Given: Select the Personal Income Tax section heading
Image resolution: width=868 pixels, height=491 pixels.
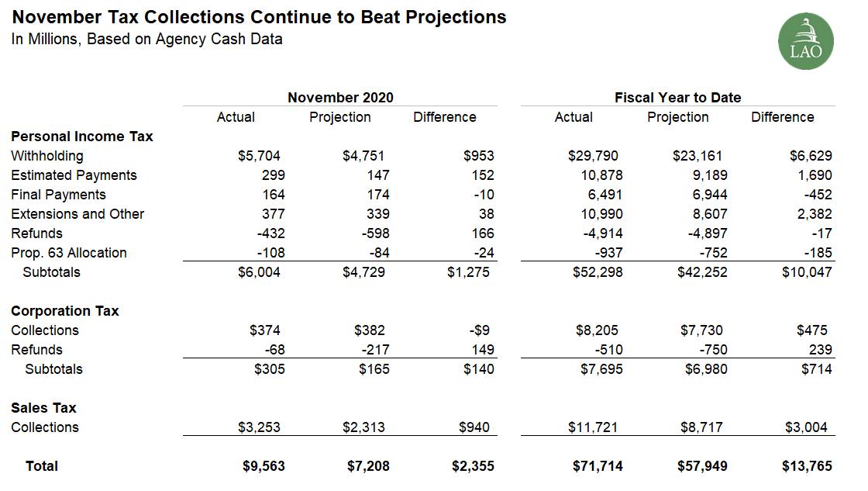Looking at the screenshot, I should [82, 137].
